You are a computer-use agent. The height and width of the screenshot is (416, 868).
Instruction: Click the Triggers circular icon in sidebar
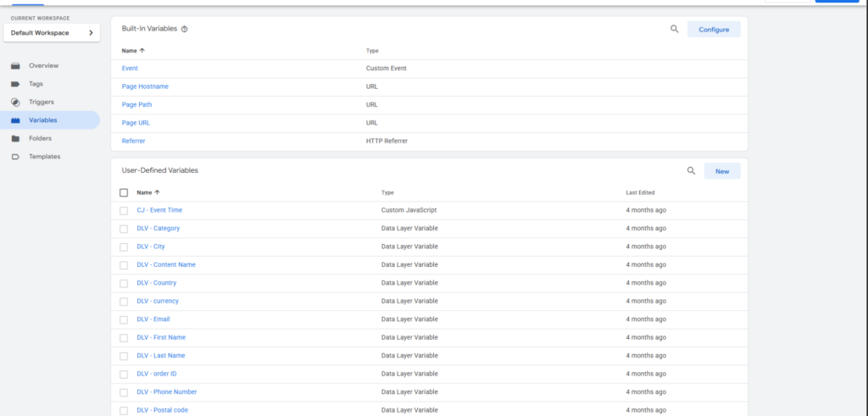click(15, 102)
